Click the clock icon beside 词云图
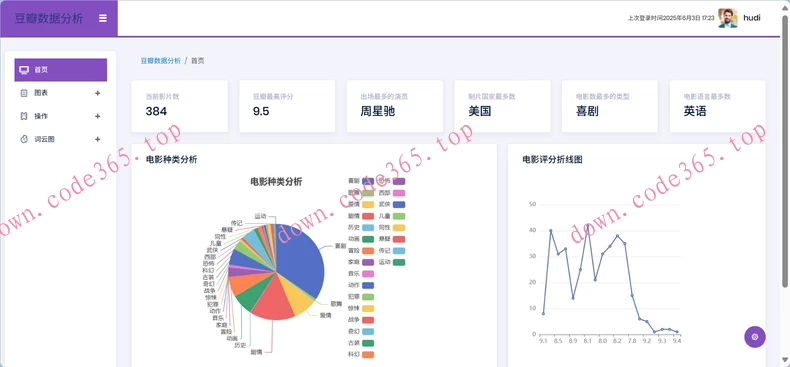This screenshot has height=367, width=790. (x=24, y=140)
